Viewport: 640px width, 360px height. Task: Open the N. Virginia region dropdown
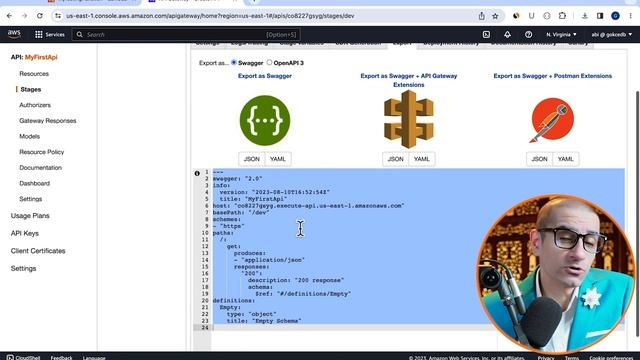click(x=561, y=35)
